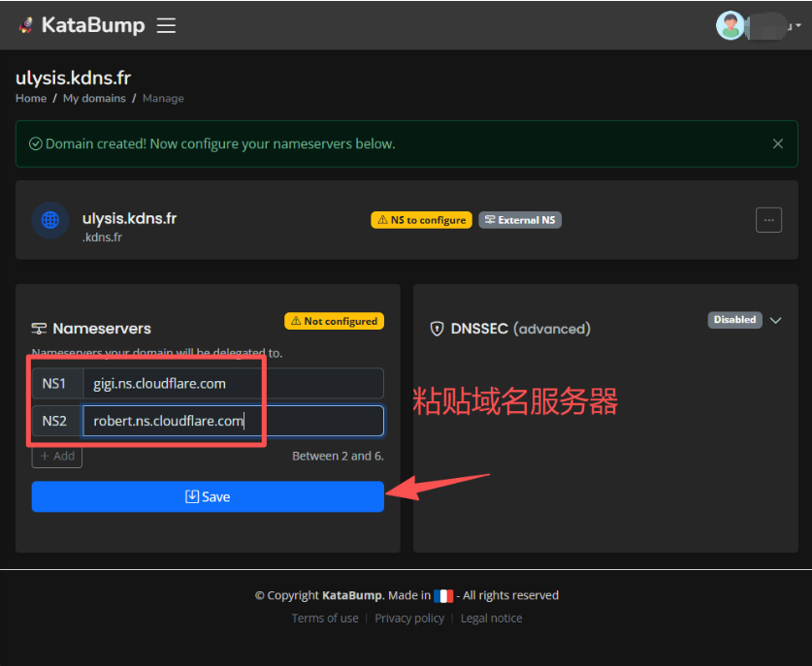Open the Privacy policy link
Viewport: 812px width, 666px height.
[x=409, y=618]
